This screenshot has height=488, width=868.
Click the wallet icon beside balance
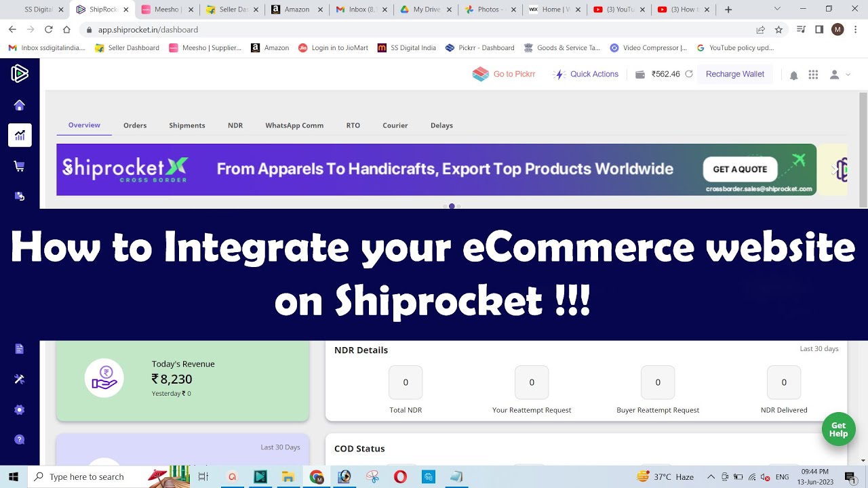pyautogui.click(x=639, y=75)
